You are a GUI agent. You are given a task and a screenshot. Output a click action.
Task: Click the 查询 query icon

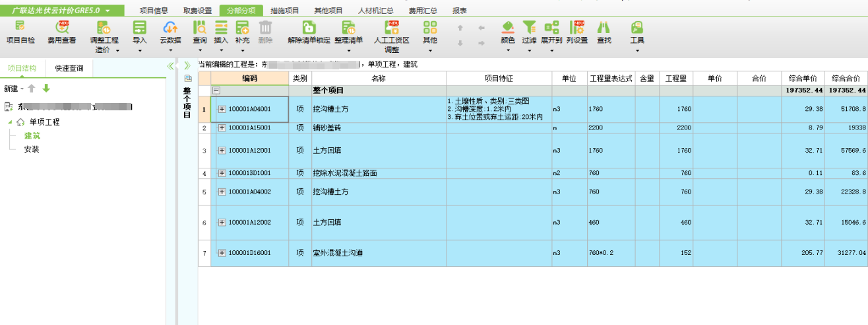[200, 28]
